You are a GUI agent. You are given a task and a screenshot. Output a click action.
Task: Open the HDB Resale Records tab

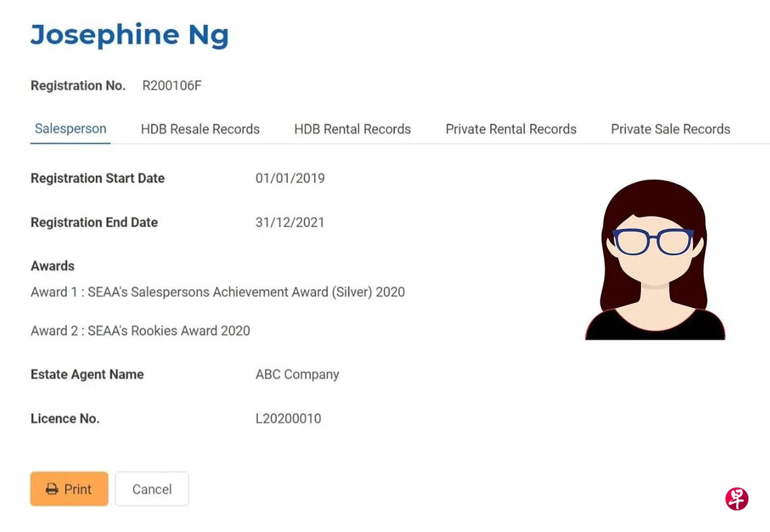click(200, 129)
